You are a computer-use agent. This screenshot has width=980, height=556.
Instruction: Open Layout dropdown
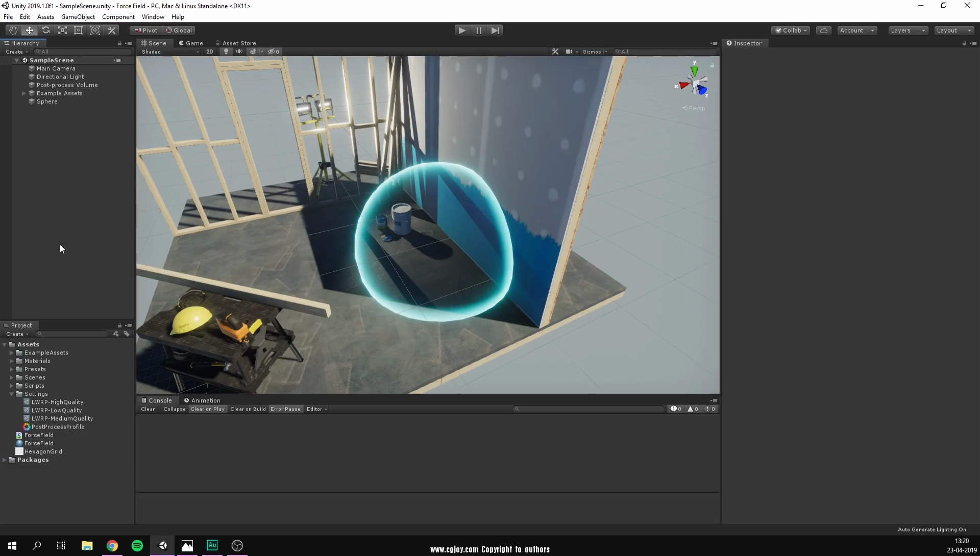coord(954,30)
